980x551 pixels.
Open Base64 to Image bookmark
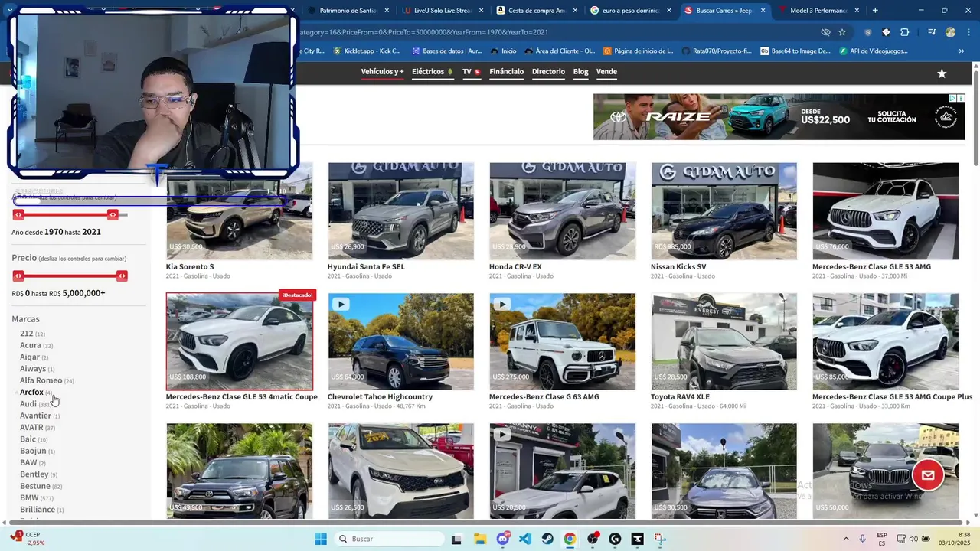(x=795, y=51)
